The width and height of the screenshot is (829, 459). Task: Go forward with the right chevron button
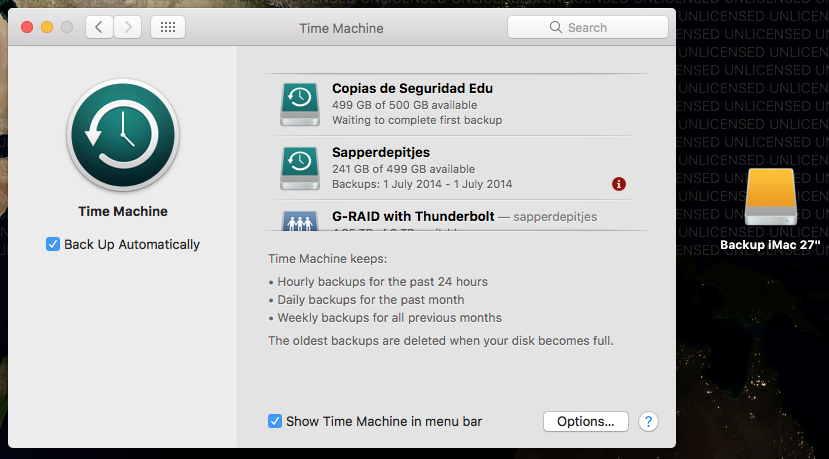point(127,27)
